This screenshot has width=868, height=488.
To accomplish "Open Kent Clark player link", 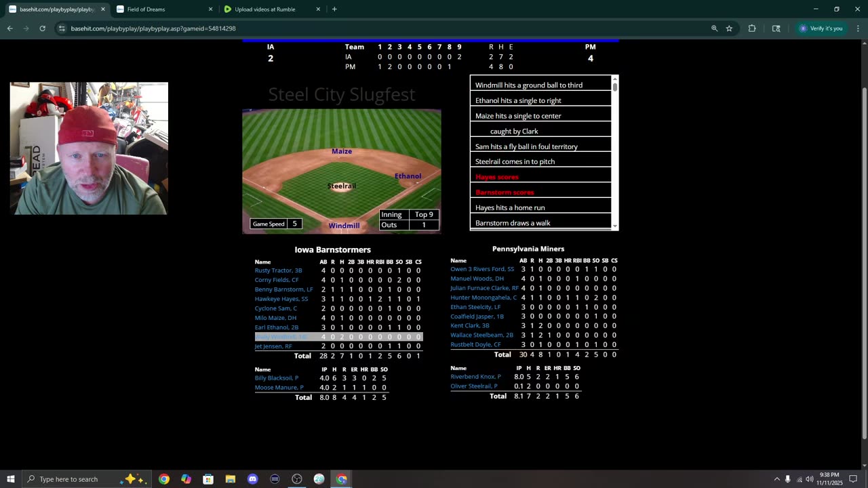I will point(470,326).
